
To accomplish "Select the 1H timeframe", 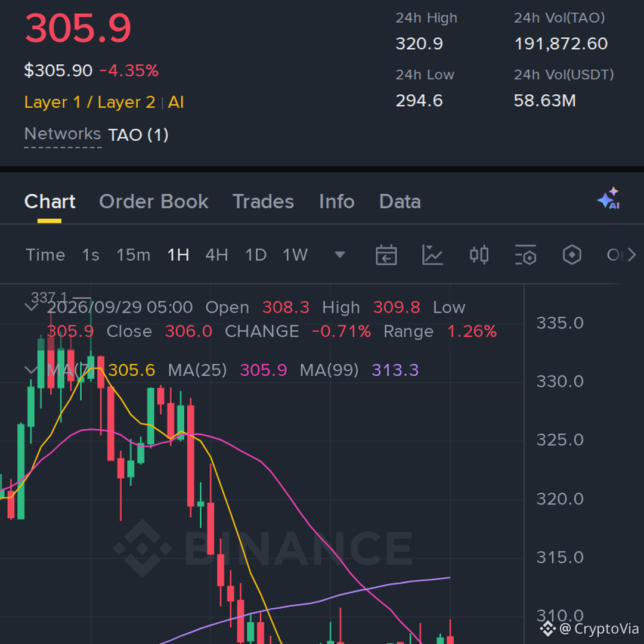I will 178,255.
